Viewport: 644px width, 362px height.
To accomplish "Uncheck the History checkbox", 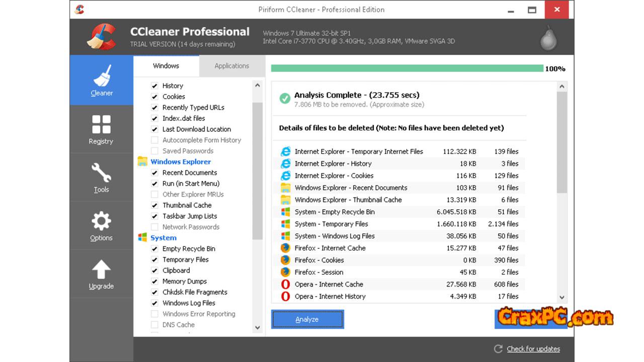I will [x=154, y=86].
